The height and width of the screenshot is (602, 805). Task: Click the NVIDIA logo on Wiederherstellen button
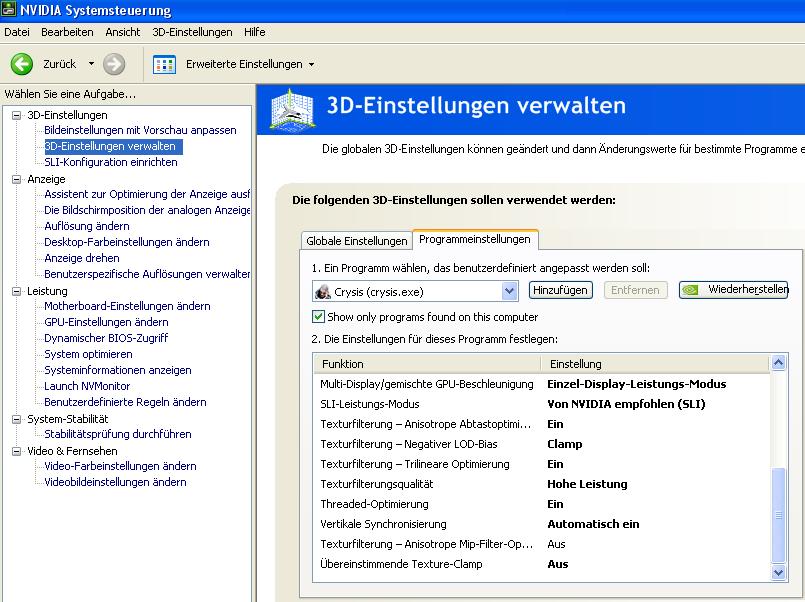point(691,290)
